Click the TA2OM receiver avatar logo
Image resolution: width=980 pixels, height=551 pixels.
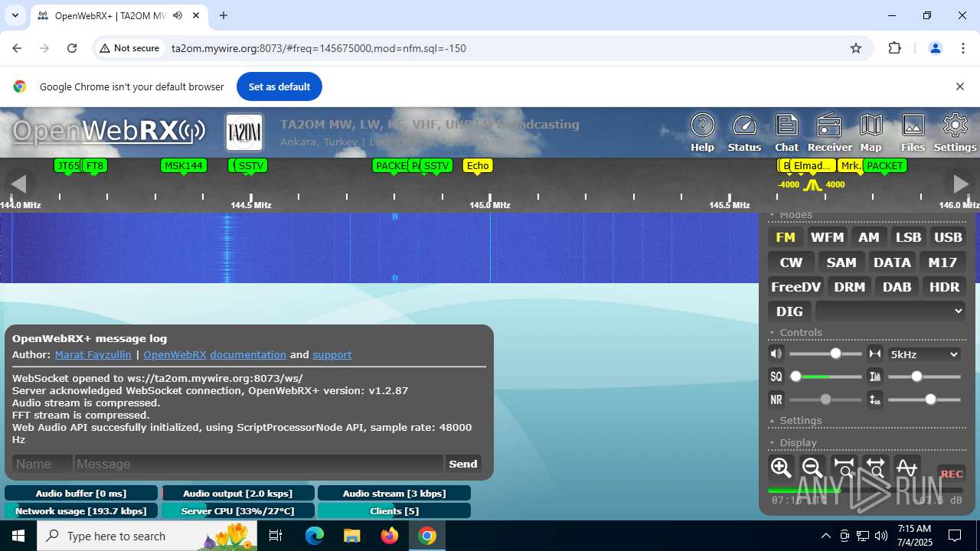click(244, 132)
